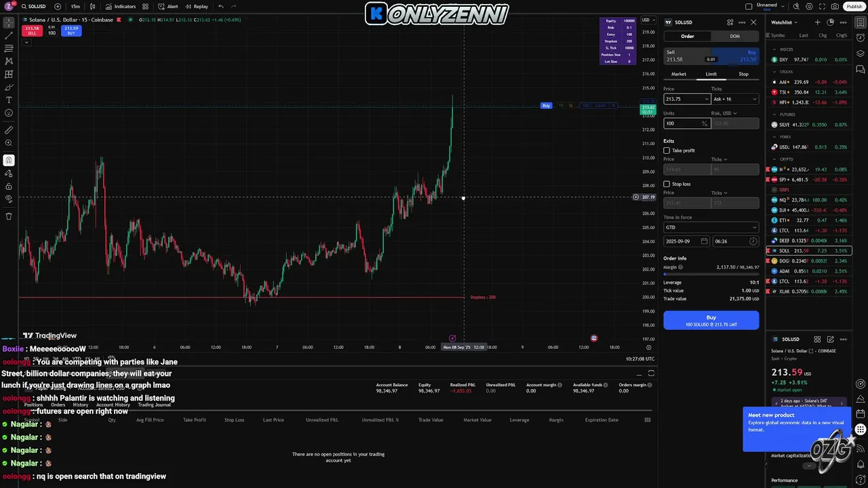
Task: Take a chart snapshot with the camera icon
Action: (x=835, y=6)
